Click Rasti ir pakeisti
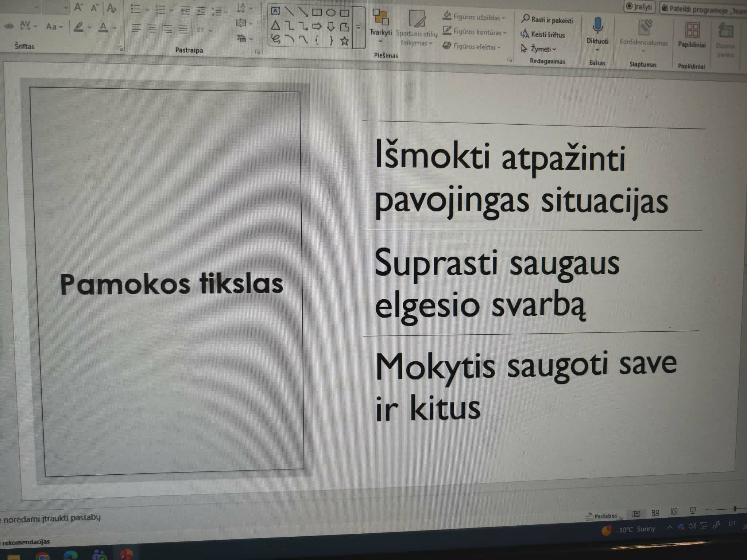 coord(547,20)
